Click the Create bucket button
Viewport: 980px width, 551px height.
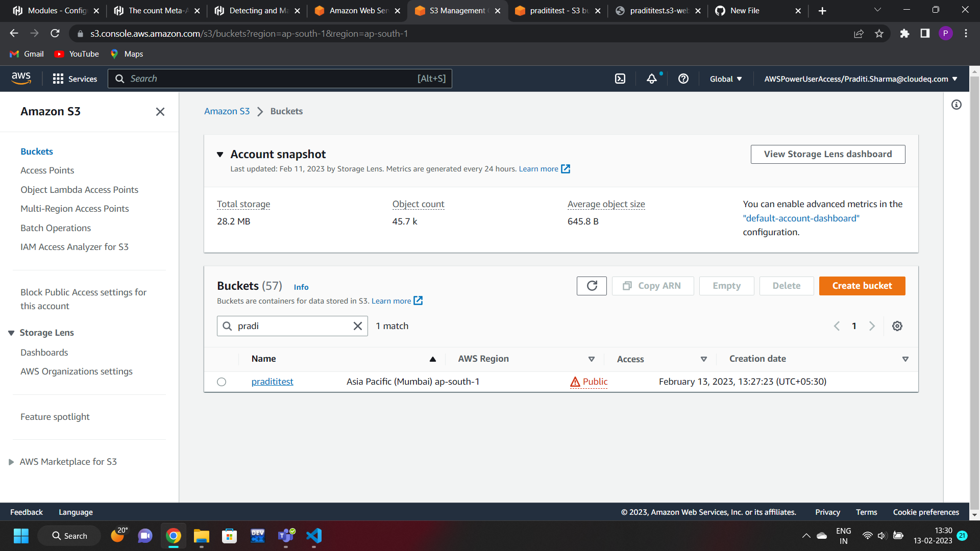[x=862, y=286]
